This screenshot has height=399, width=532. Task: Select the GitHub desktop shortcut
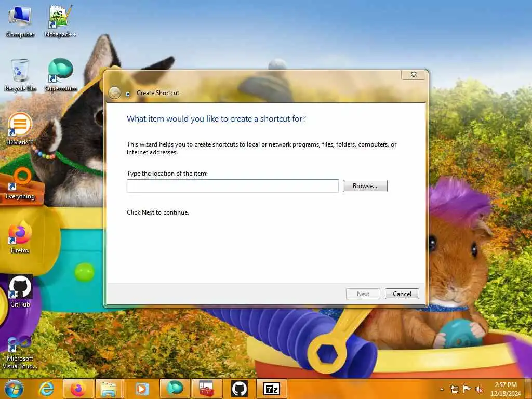pos(20,291)
